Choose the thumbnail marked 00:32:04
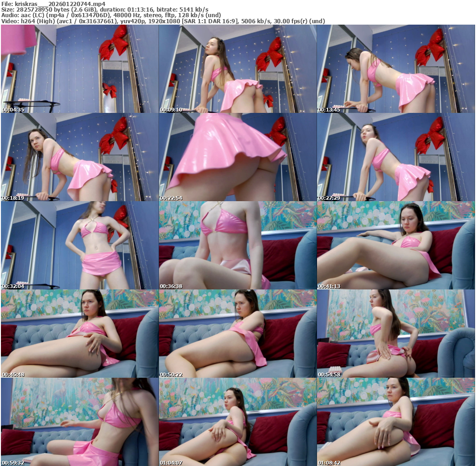Viewport: 476px width, 466px height. click(x=79, y=245)
